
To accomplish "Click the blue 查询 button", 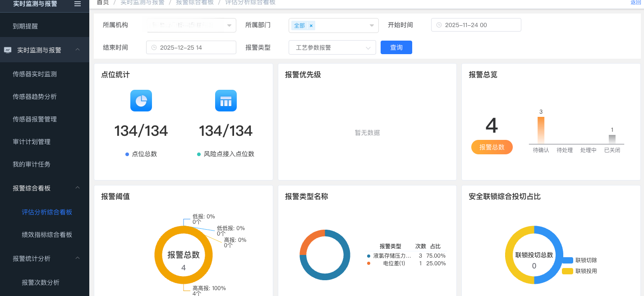I will click(396, 47).
